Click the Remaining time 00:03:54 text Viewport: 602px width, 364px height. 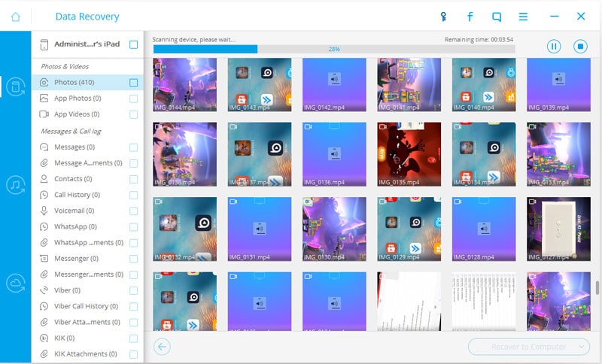[x=479, y=40]
